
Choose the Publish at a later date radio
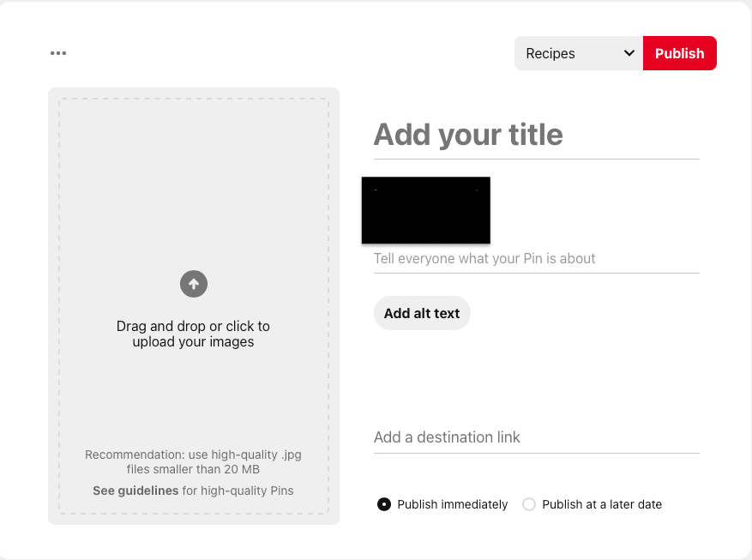[529, 504]
